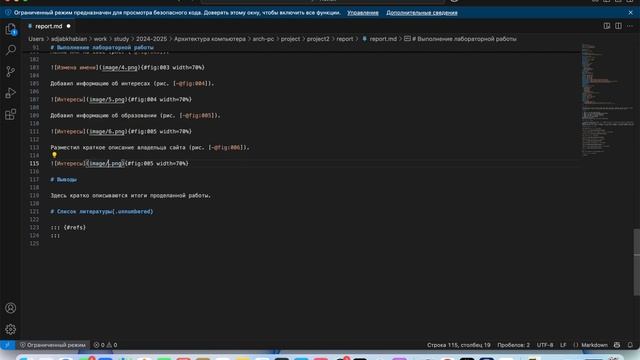Show code actions via the lightbulb

pyautogui.click(x=54, y=155)
